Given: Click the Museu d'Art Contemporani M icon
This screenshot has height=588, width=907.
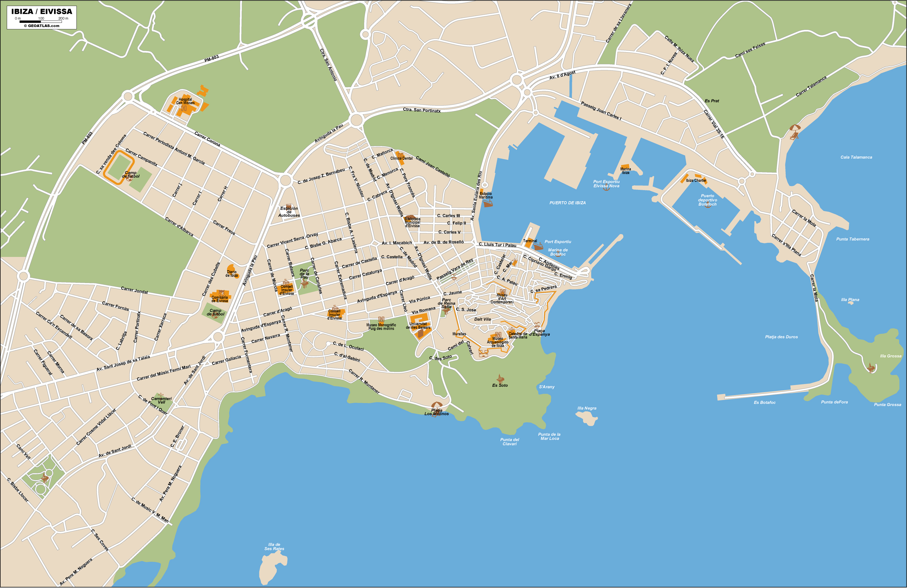Looking at the screenshot, I should 502,292.
